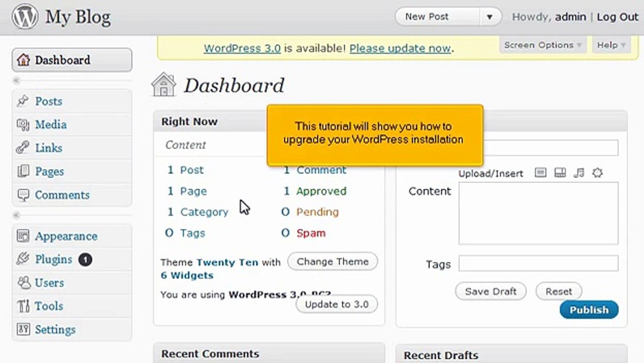Screen dimensions: 644x363
Task: Click the Page link in Right Now
Action: tap(194, 191)
